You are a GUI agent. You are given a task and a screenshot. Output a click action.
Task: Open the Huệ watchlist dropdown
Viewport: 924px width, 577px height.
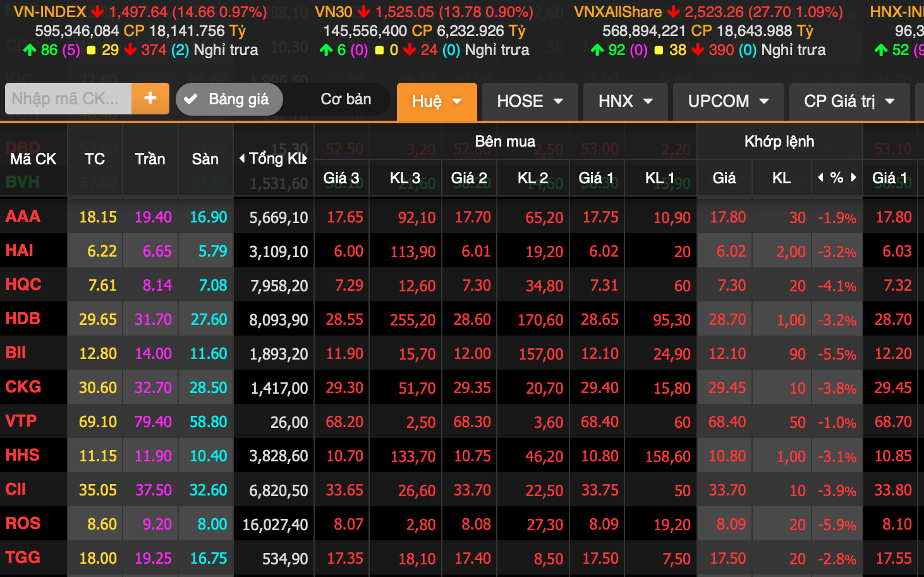[437, 101]
